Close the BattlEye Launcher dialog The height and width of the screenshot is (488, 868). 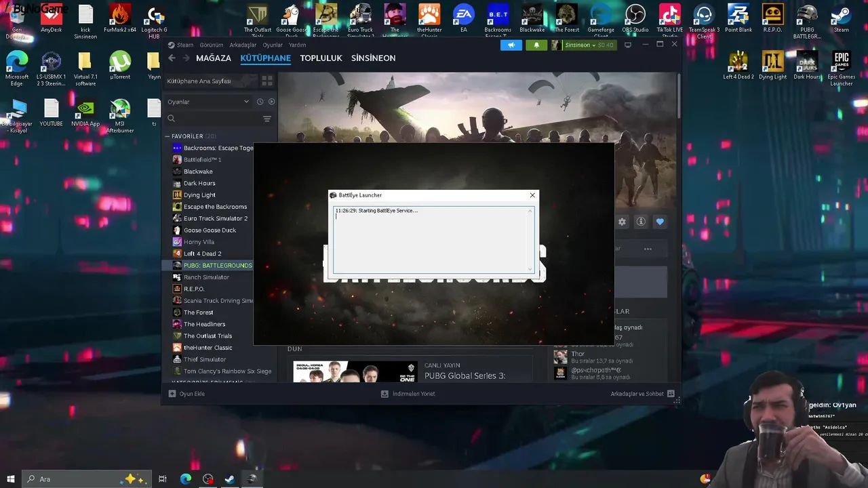[532, 195]
